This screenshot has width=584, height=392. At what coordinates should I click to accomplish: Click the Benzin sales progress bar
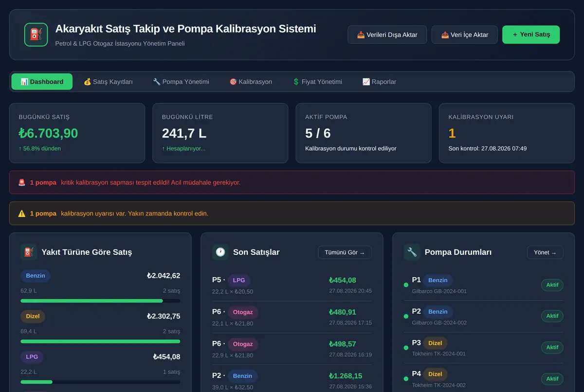(100, 301)
